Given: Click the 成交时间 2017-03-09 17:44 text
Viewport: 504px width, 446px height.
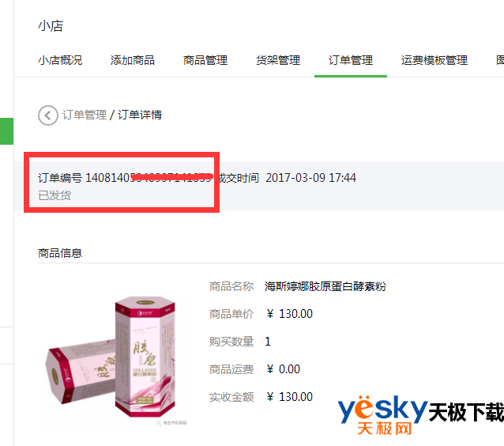Looking at the screenshot, I should click(287, 178).
